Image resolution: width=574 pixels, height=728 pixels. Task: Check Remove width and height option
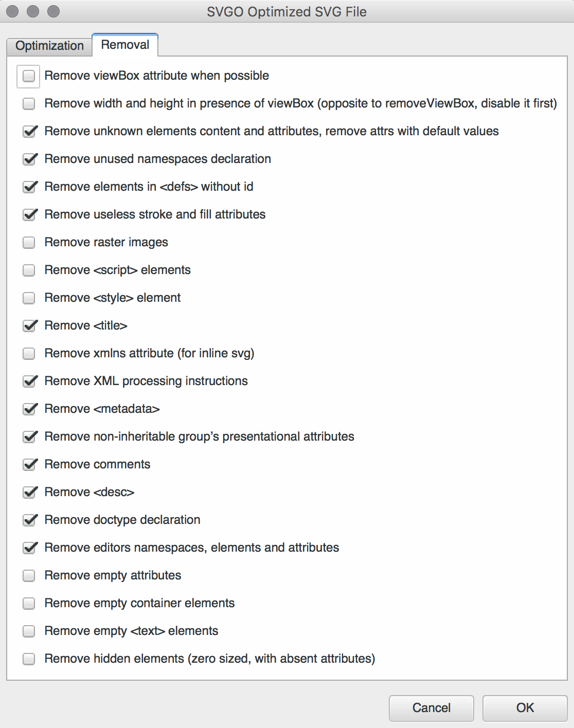click(x=29, y=104)
